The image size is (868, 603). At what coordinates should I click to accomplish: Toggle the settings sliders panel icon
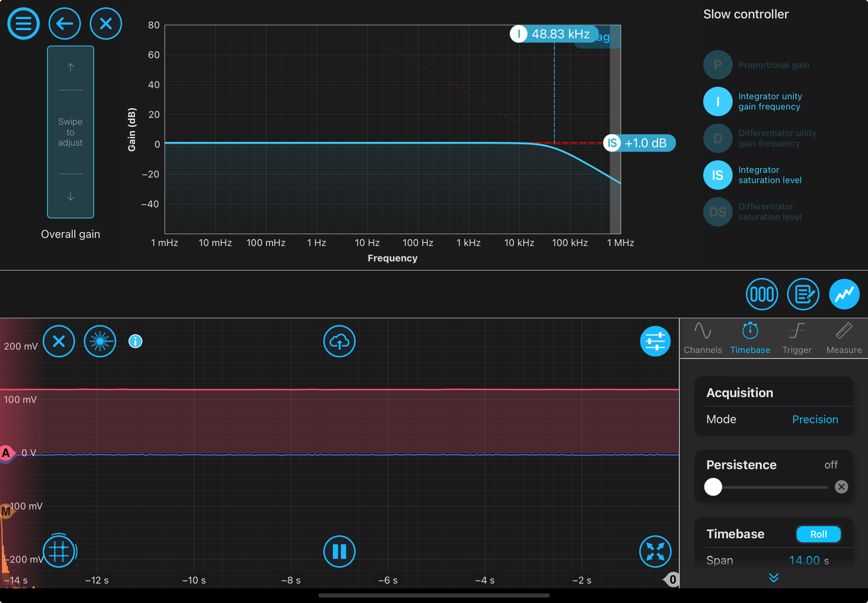pos(655,341)
